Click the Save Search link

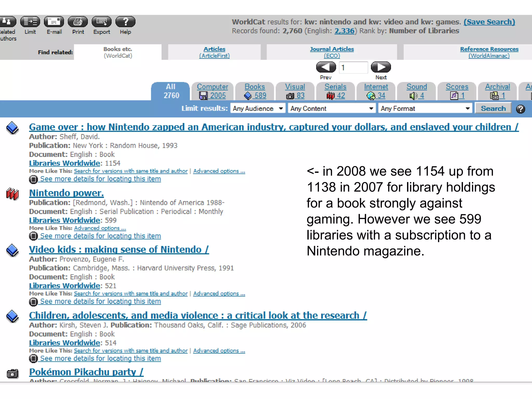tap(489, 22)
